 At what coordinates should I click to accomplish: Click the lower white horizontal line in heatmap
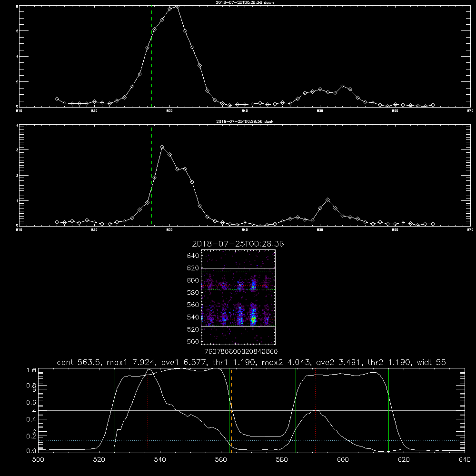point(238,327)
